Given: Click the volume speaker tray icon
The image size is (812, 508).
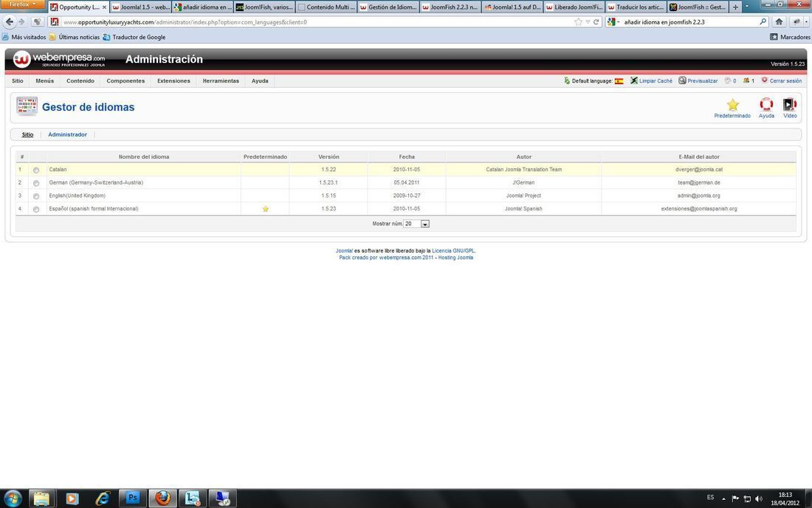Looking at the screenshot, I should [759, 498].
